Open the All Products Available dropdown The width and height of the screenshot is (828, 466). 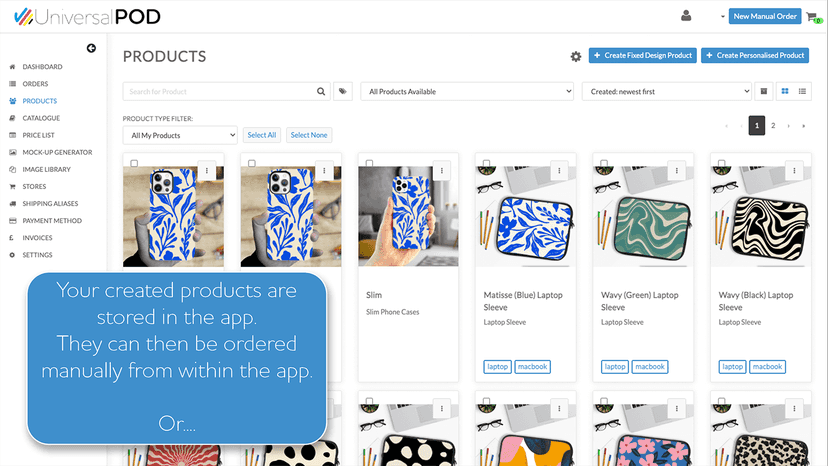(467, 91)
